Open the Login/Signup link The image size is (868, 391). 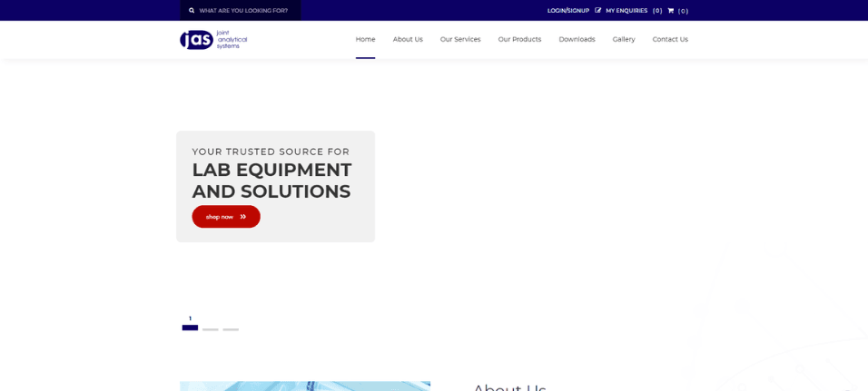pyautogui.click(x=568, y=11)
